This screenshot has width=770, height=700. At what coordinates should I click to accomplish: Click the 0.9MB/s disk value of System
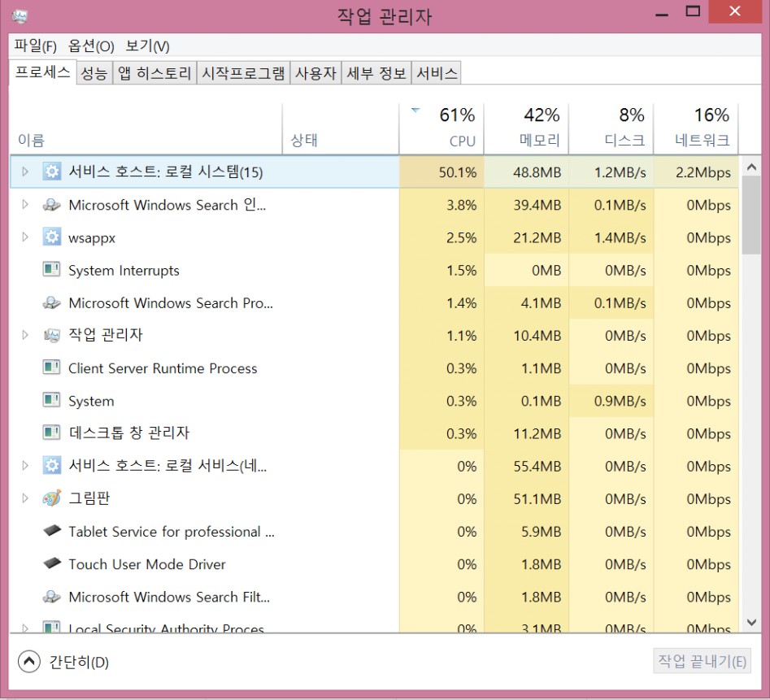pos(620,401)
